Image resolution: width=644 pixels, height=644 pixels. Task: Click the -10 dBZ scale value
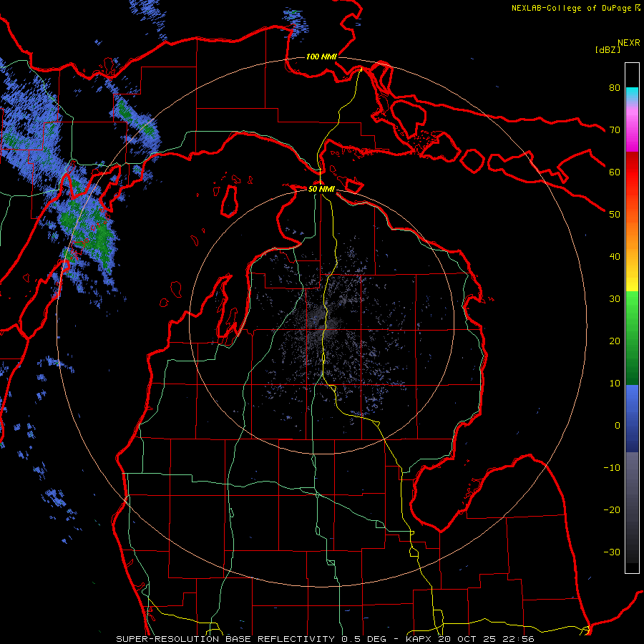612,467
